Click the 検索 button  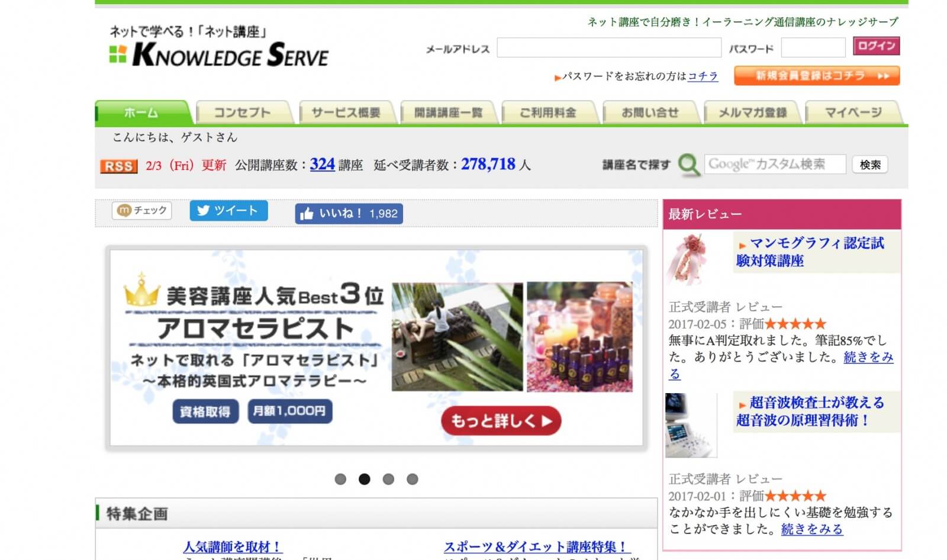(870, 165)
